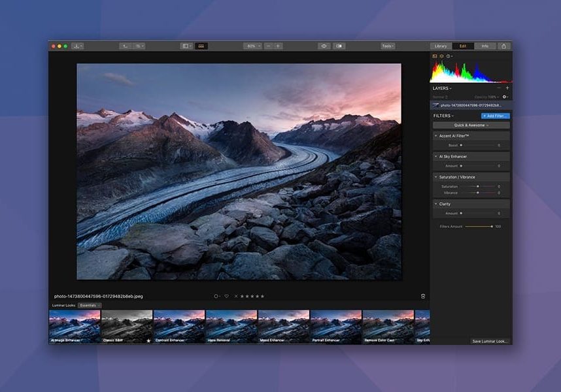
Task: Adjust the Vibrance slider
Action: [x=477, y=193]
